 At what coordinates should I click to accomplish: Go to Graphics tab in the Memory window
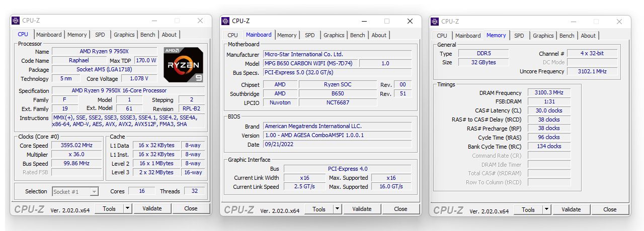pos(543,36)
